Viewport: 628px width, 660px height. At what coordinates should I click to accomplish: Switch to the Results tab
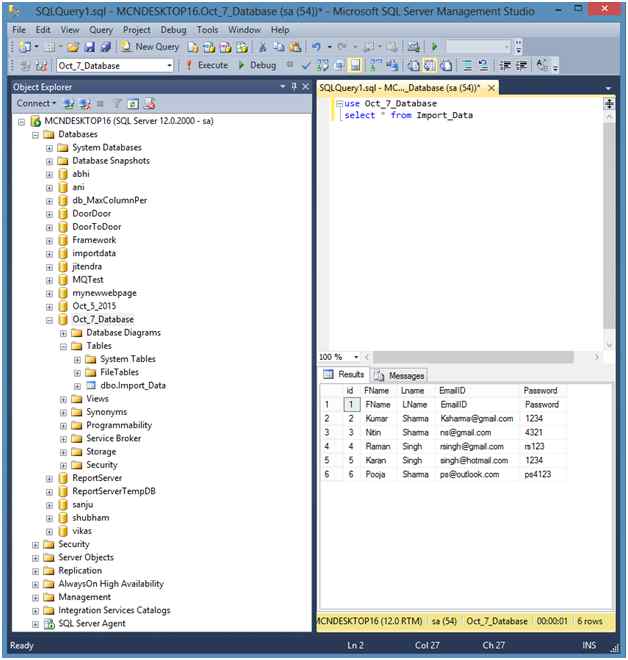click(x=344, y=374)
